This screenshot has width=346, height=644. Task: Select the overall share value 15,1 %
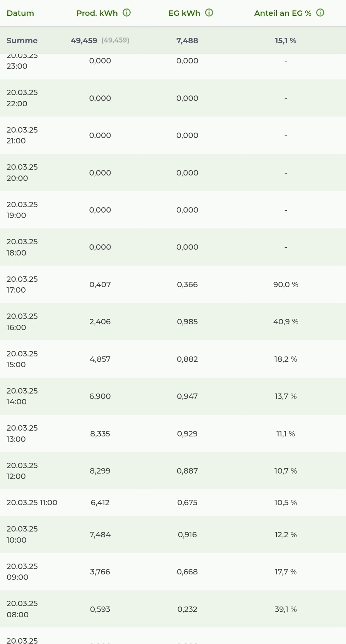click(286, 41)
